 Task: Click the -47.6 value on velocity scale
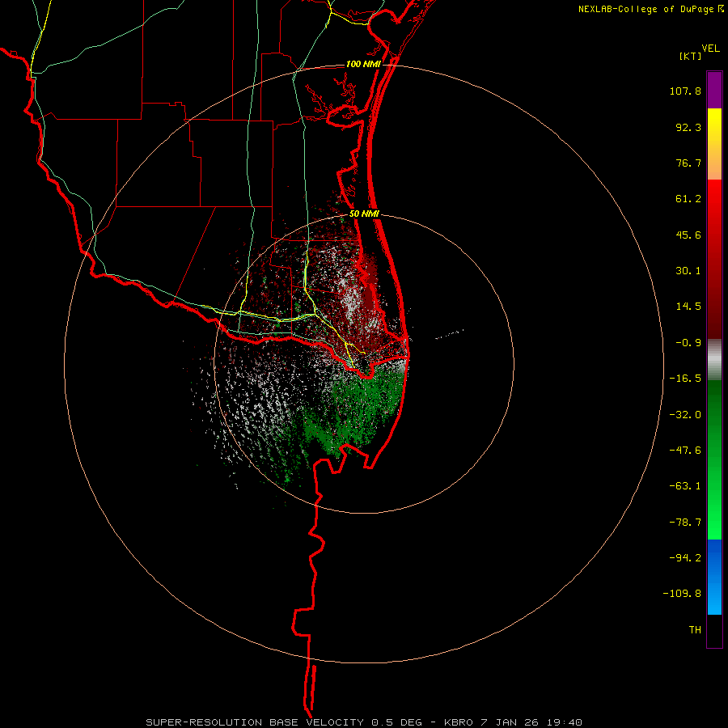point(685,451)
